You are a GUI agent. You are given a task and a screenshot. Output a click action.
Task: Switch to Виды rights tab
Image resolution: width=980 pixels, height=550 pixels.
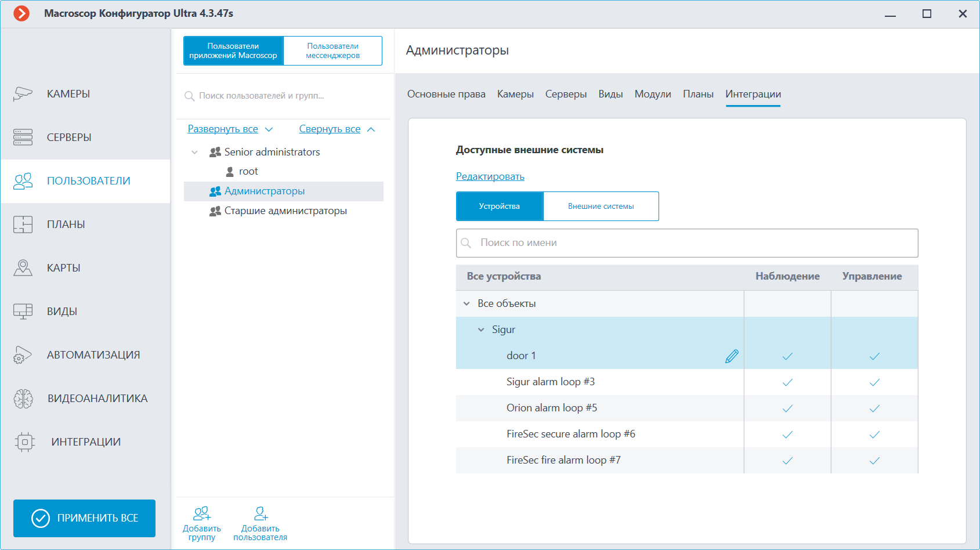610,94
